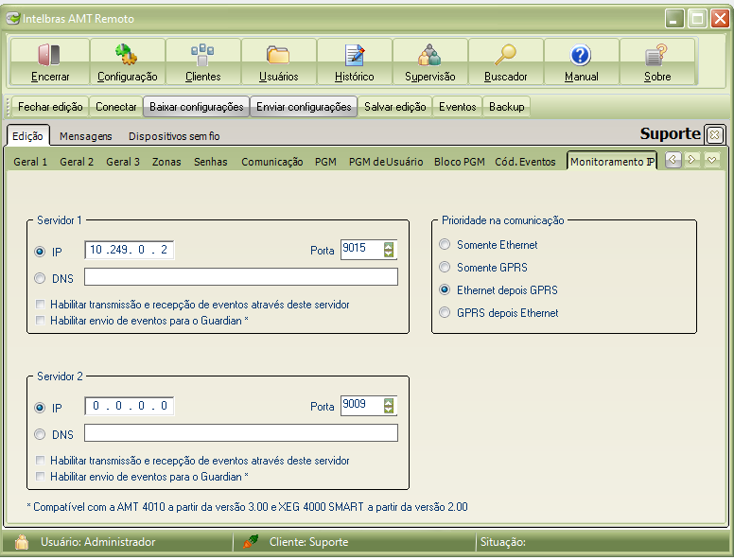
Task: Open the Geral 2 tab
Action: [77, 162]
